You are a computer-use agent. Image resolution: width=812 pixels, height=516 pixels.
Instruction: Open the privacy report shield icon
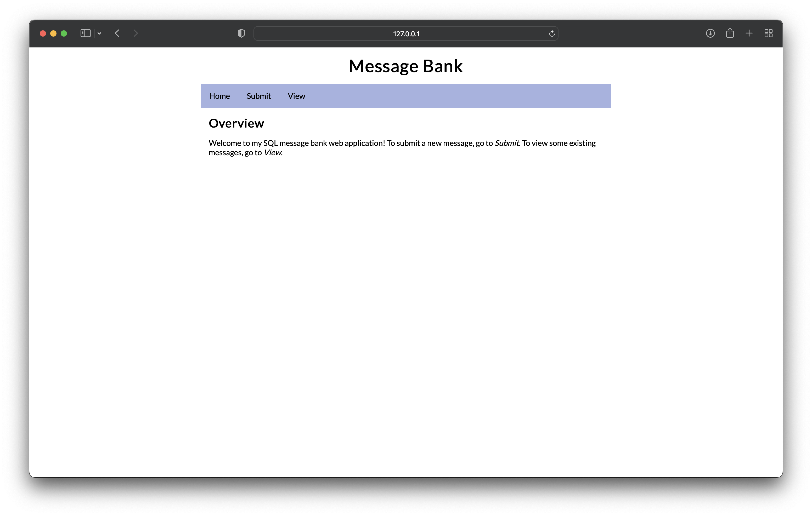pos(241,33)
